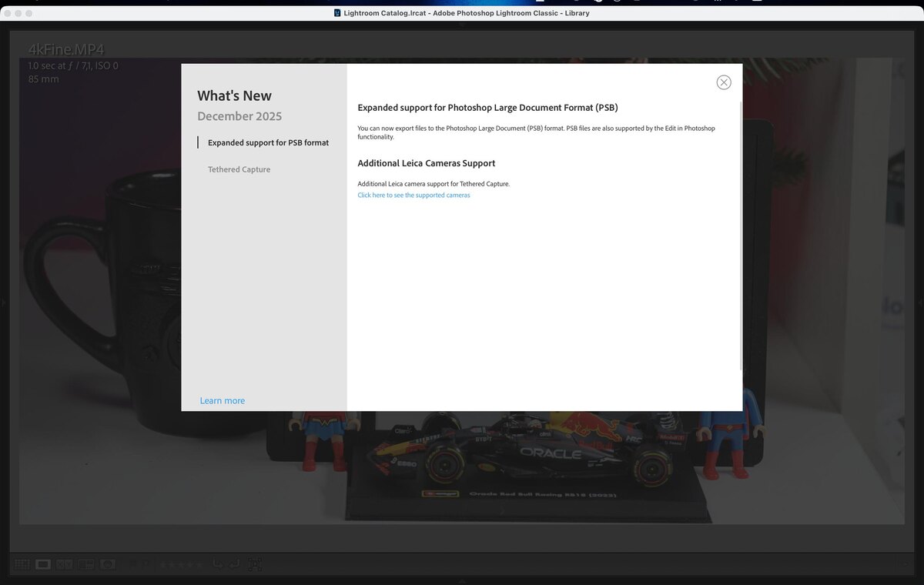The height and width of the screenshot is (585, 924).
Task: Close the What's New dialog
Action: (724, 82)
